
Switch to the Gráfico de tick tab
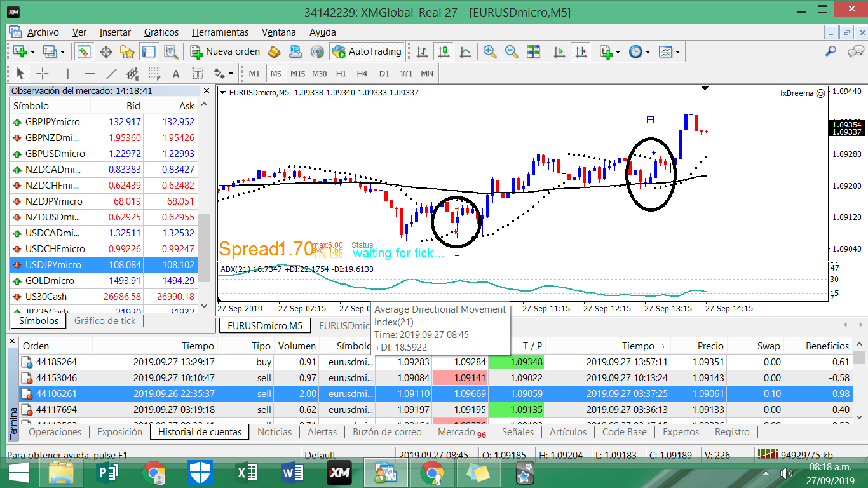tap(105, 321)
